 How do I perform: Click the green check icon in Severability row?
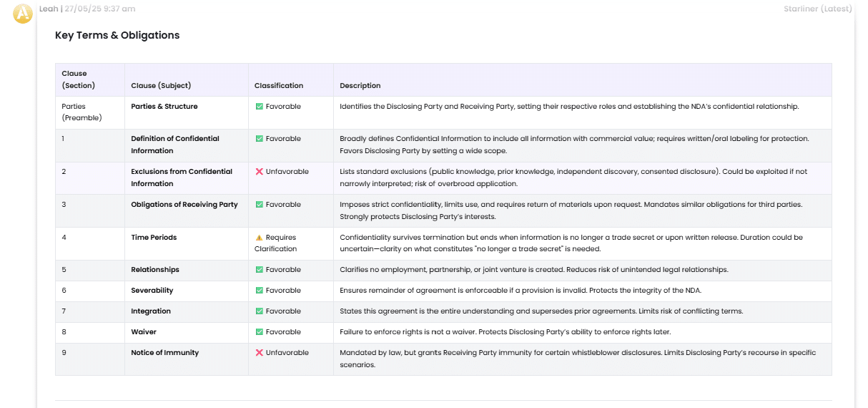[x=260, y=291]
